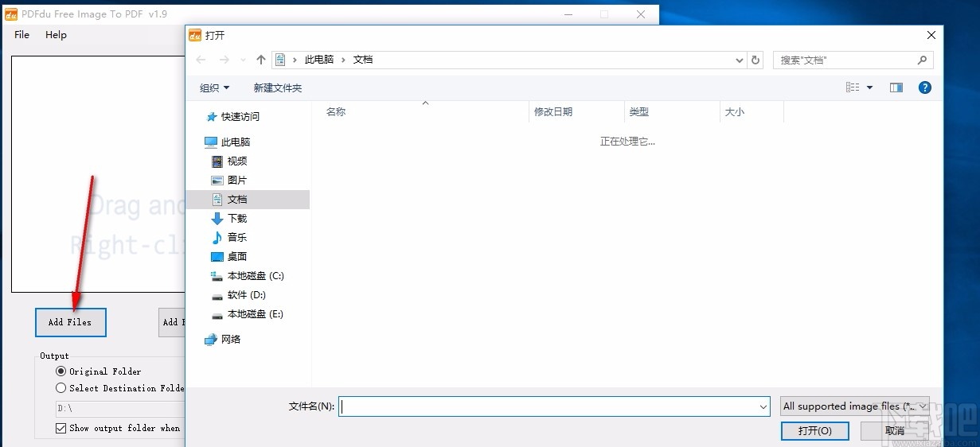Screen dimensions: 980x447
Task: Open the recent locations dropdown arrow
Action: pyautogui.click(x=243, y=60)
